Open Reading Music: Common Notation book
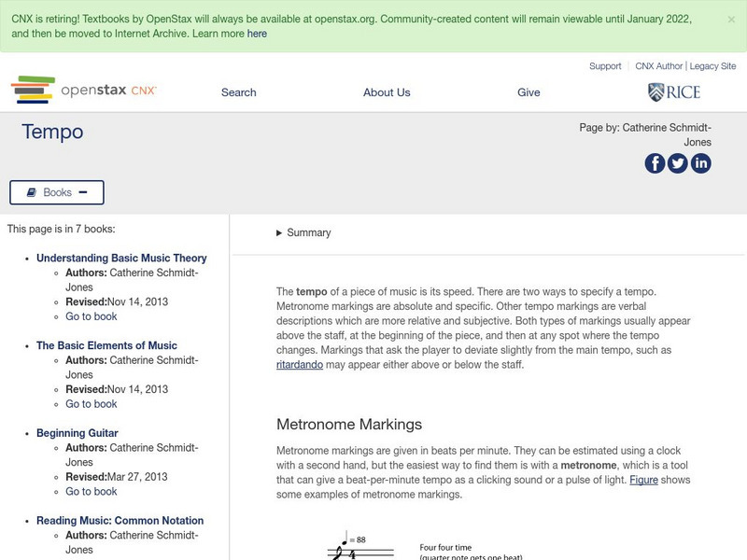 [x=120, y=521]
